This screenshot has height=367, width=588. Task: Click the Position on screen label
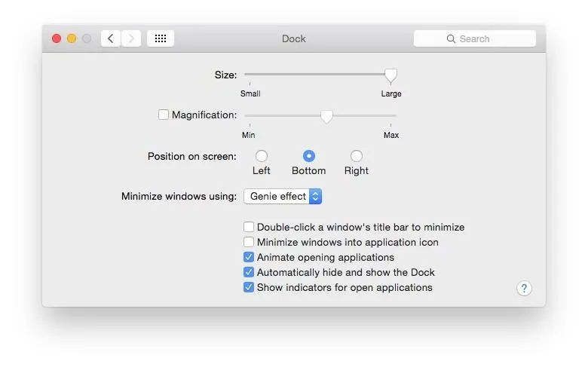pos(192,156)
